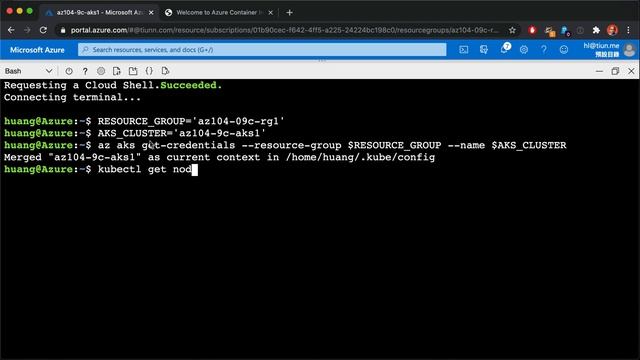This screenshot has height=360, width=640.
Task: Switch to az104-9c-aks1 browser tab
Action: click(99, 13)
